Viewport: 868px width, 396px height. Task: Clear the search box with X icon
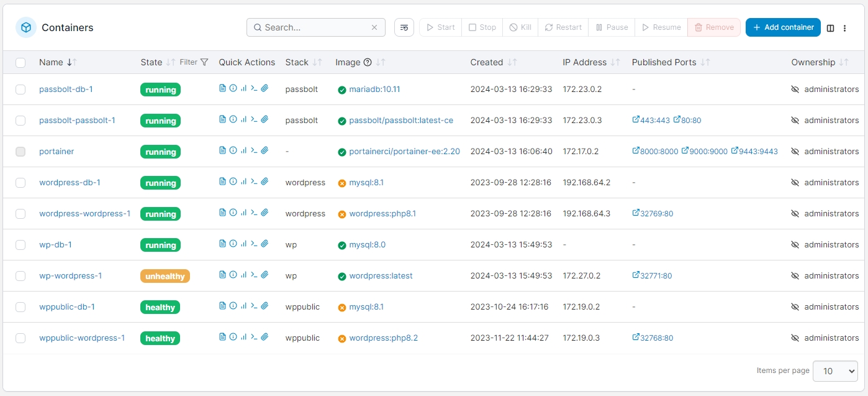point(374,27)
